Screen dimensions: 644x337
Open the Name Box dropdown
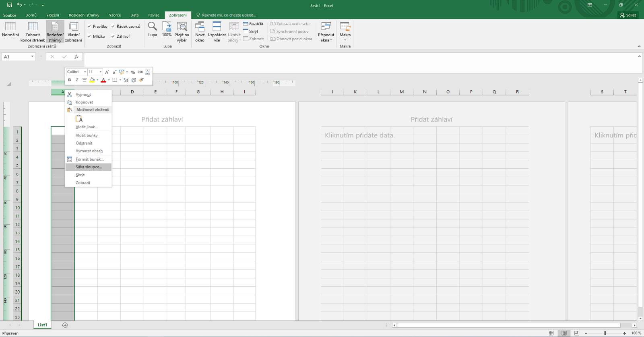click(32, 57)
